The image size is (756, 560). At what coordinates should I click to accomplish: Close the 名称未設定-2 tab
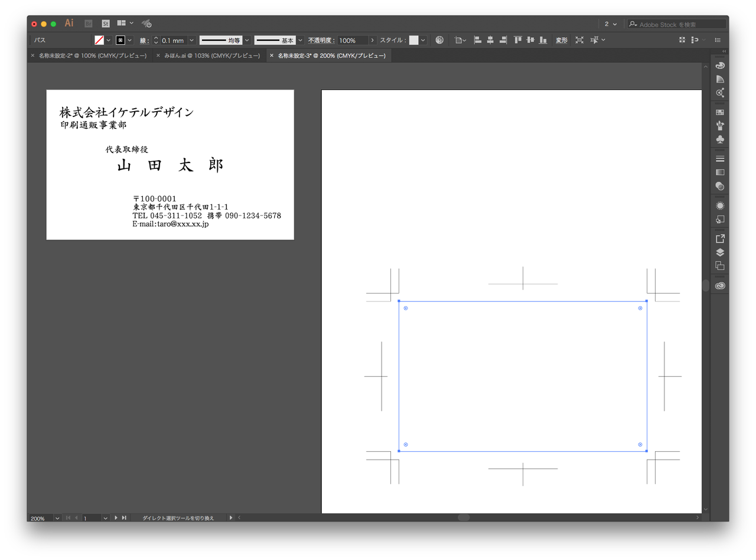coord(32,56)
